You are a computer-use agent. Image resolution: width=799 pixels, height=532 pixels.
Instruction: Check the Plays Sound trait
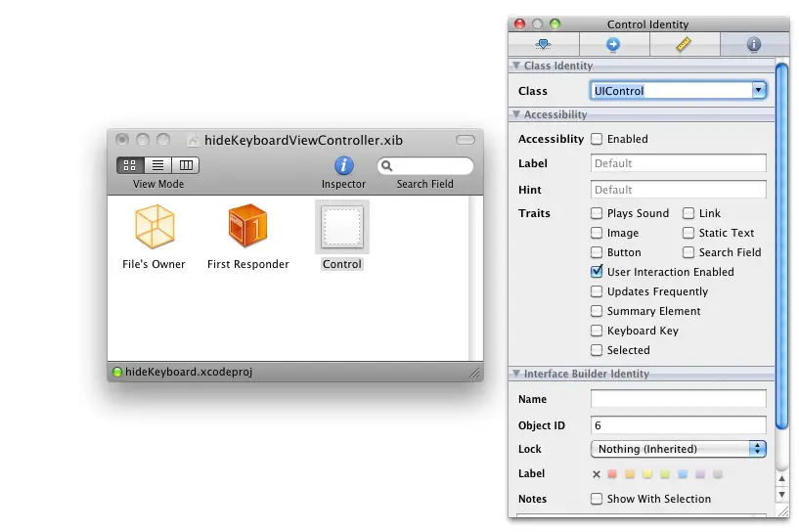(597, 213)
